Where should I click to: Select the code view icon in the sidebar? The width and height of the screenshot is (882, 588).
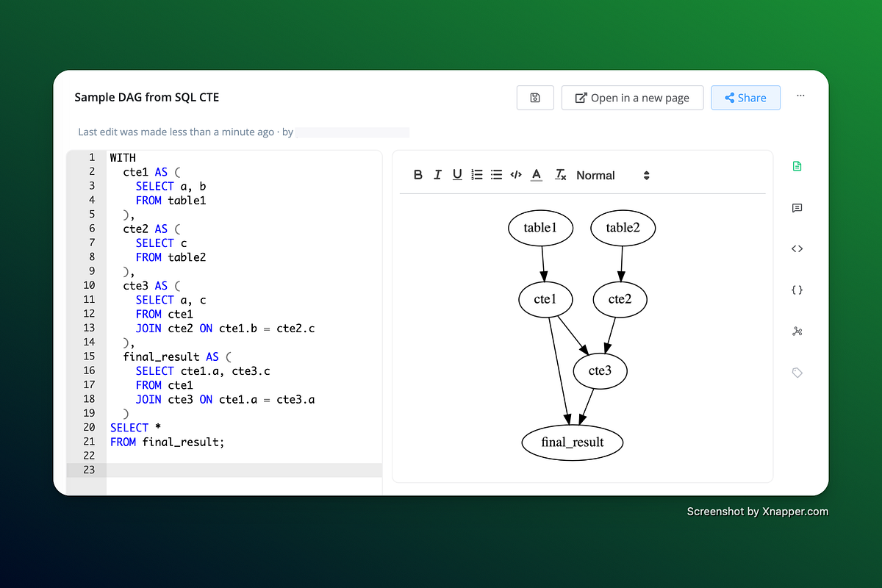point(797,248)
